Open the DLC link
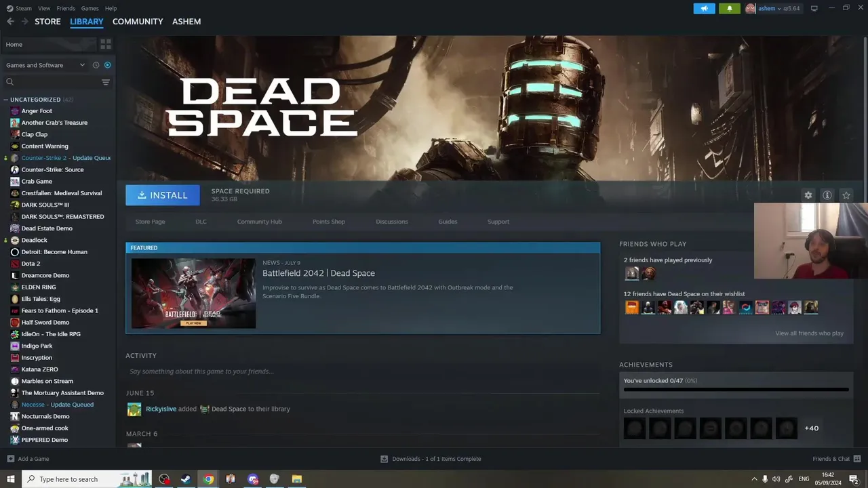 (201, 222)
